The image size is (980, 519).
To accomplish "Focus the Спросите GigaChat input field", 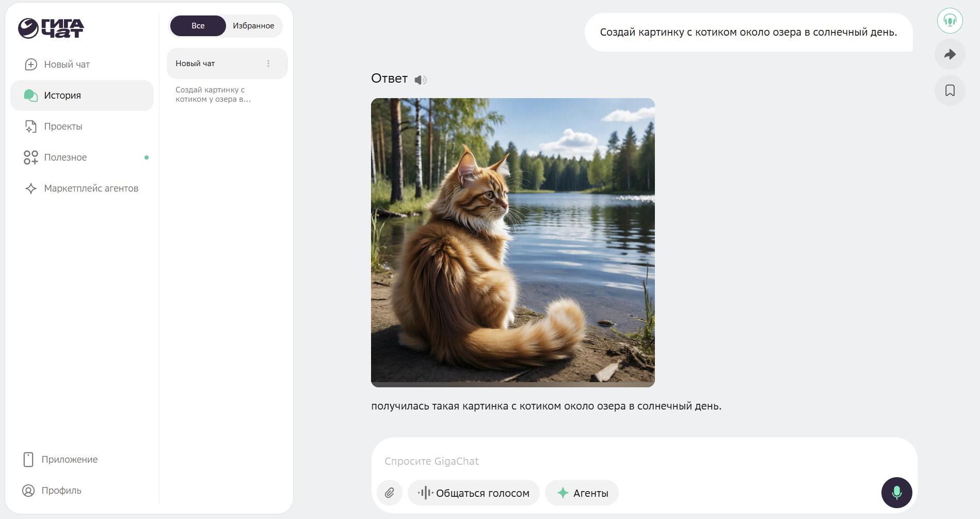I will click(x=619, y=461).
